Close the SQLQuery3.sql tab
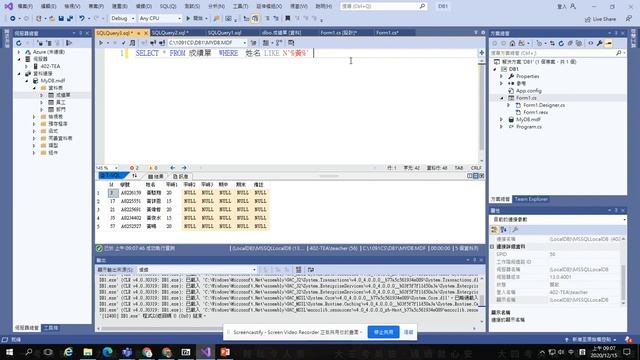Viewport: 640px width, 360px height. [146, 33]
